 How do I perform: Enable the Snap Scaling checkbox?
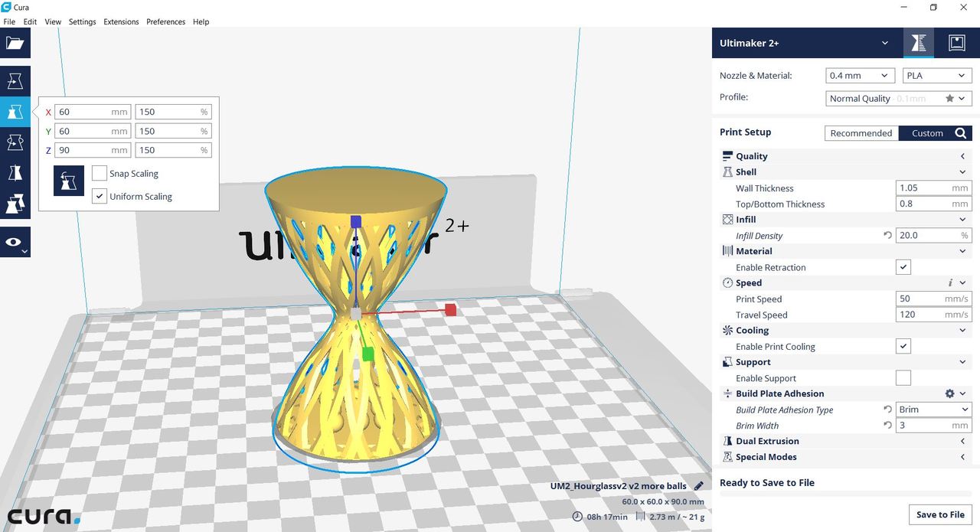[x=99, y=173]
